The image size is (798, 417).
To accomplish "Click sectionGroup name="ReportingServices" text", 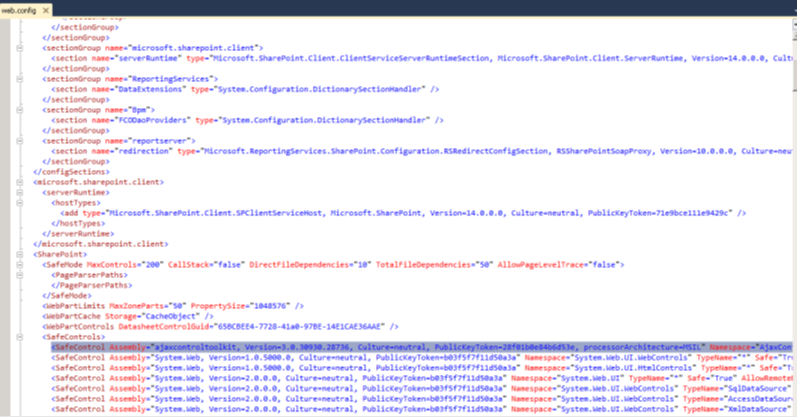I will 130,79.
